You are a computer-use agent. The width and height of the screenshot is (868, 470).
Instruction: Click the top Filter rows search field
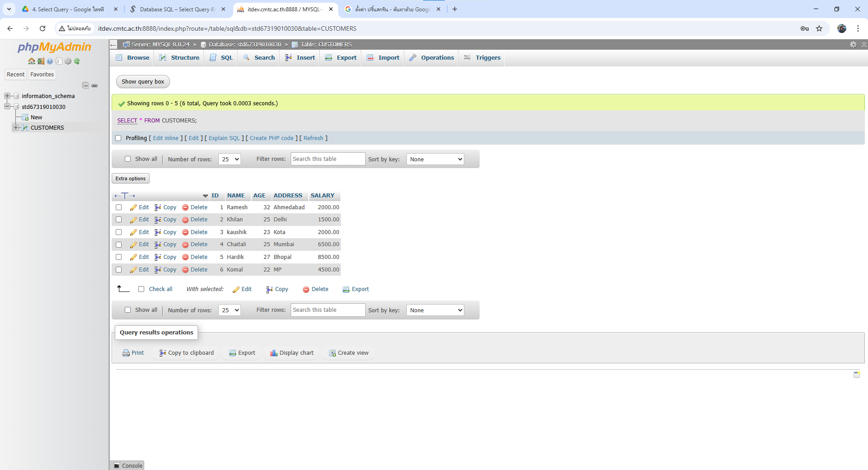(328, 159)
